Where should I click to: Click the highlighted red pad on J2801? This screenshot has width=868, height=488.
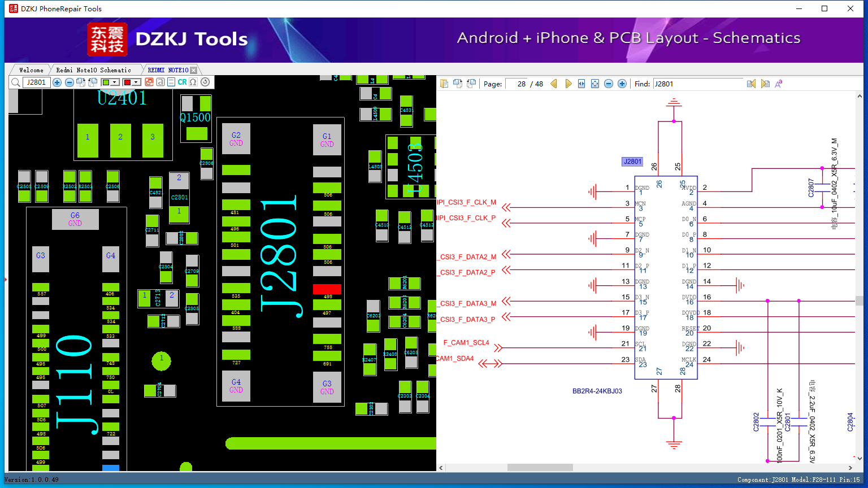pos(327,289)
